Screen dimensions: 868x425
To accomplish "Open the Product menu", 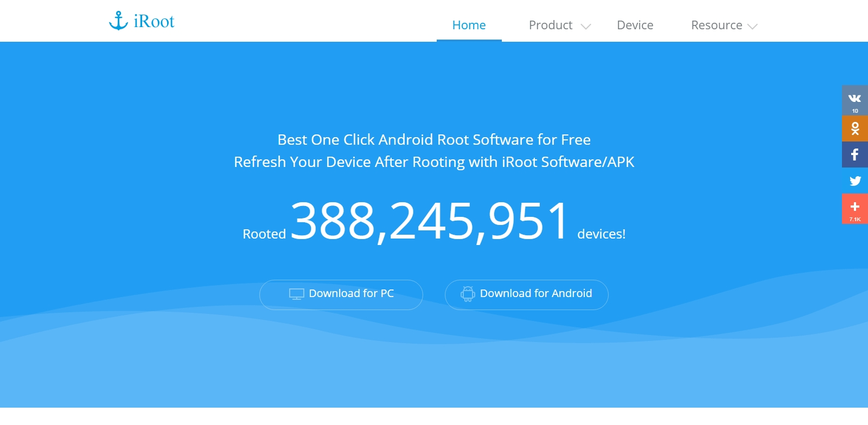I will [550, 25].
